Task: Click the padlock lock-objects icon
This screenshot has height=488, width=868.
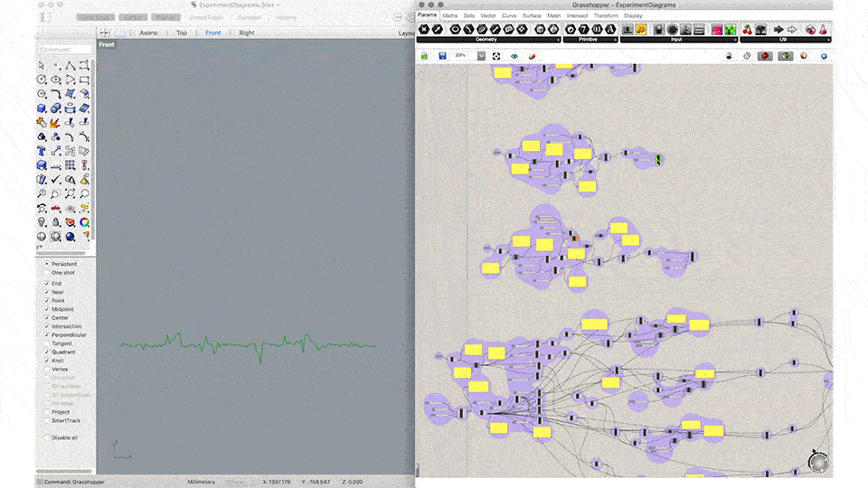Action: pyautogui.click(x=56, y=222)
